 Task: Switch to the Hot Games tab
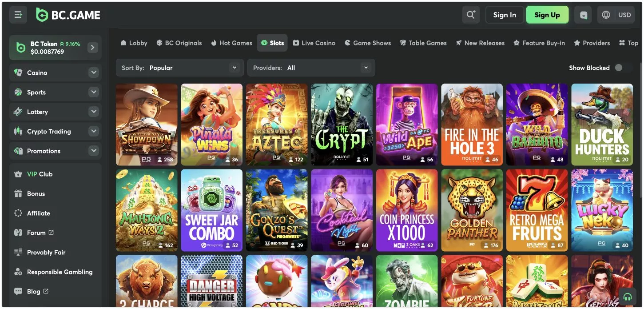pyautogui.click(x=231, y=43)
